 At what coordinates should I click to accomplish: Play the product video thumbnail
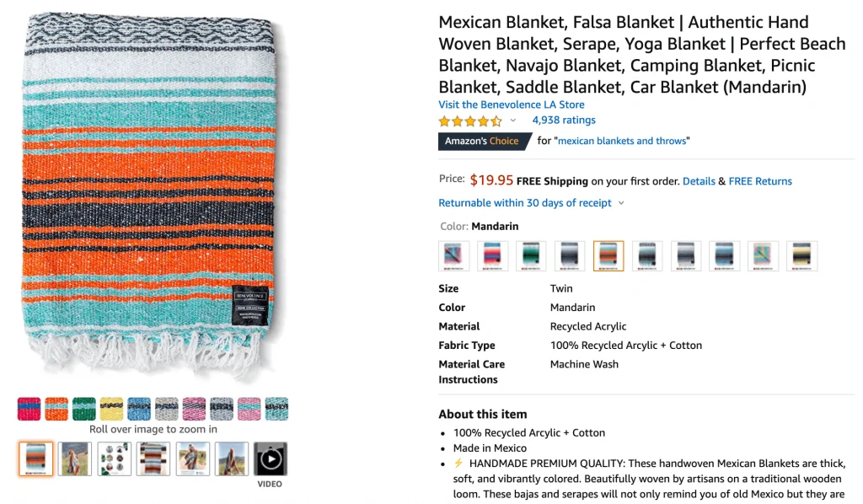point(271,458)
